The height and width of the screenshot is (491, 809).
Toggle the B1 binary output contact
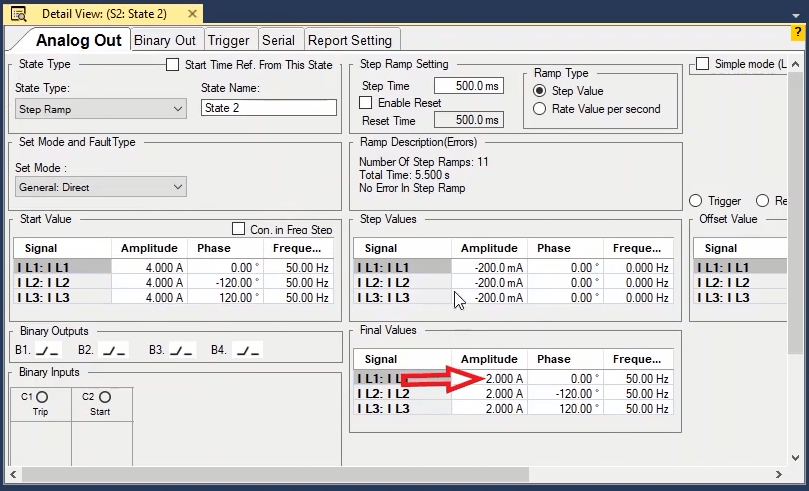click(48, 350)
